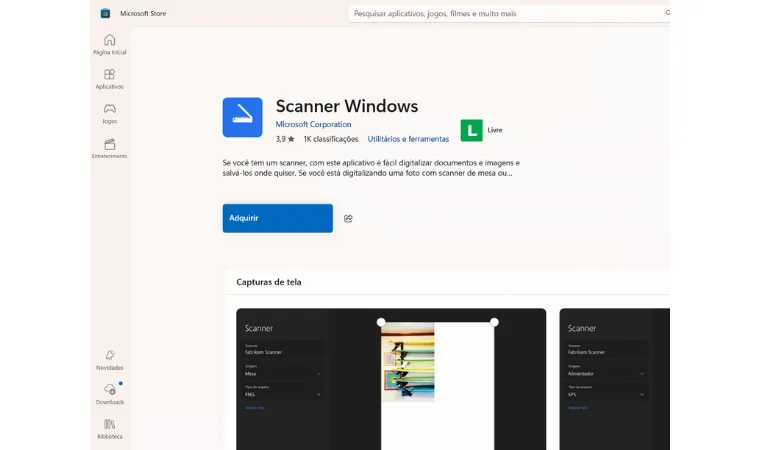Open the Biblioteca library
This screenshot has height=450, width=760.
coord(110,429)
